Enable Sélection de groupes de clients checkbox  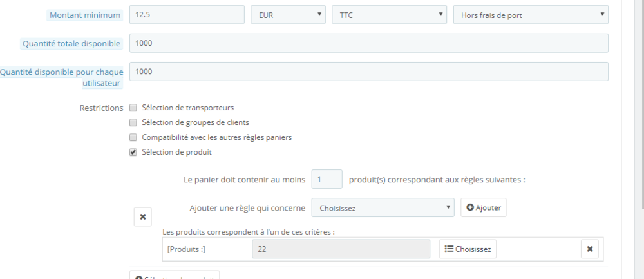click(x=133, y=122)
